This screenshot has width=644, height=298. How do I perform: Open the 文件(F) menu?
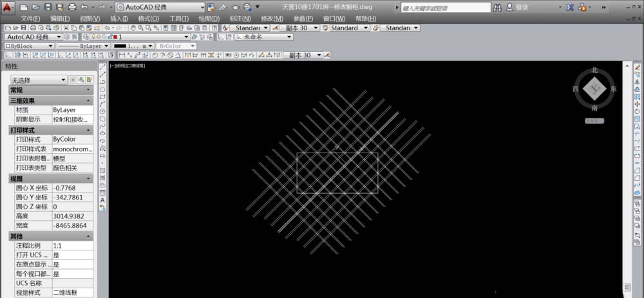pos(30,19)
